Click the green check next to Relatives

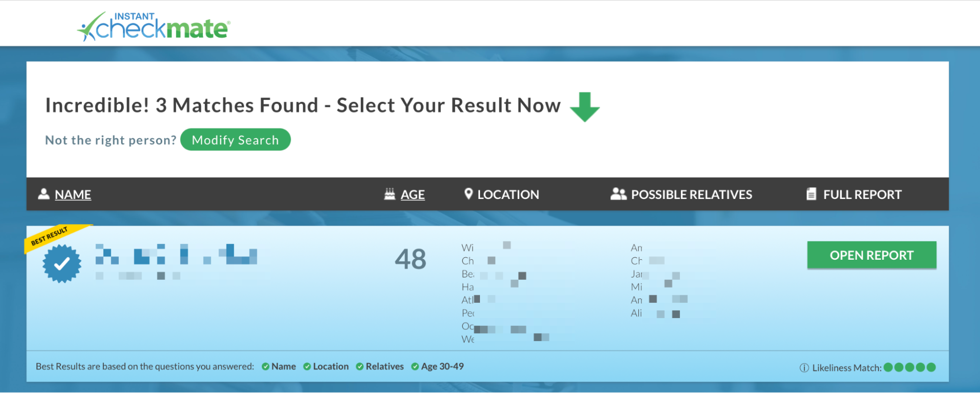pyautogui.click(x=359, y=367)
